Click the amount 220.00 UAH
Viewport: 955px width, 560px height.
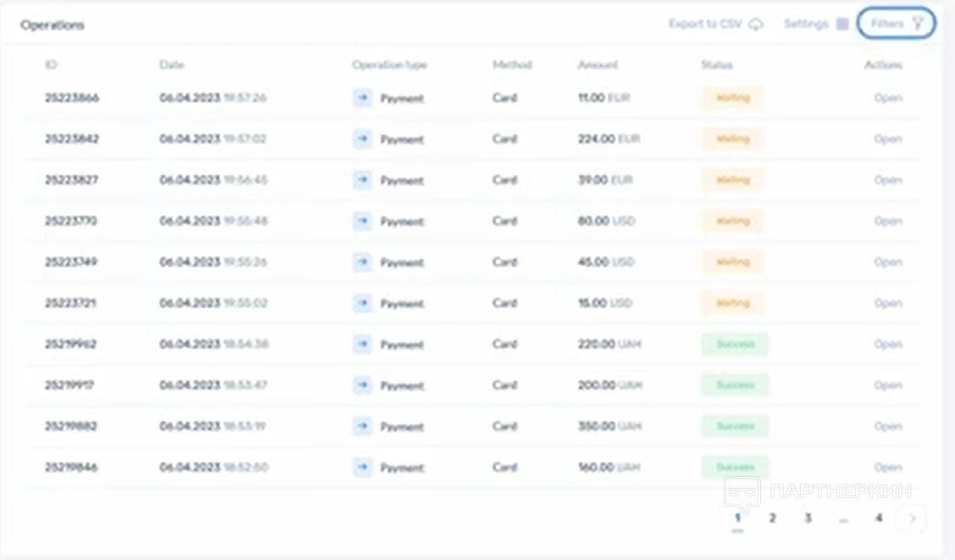(x=609, y=345)
